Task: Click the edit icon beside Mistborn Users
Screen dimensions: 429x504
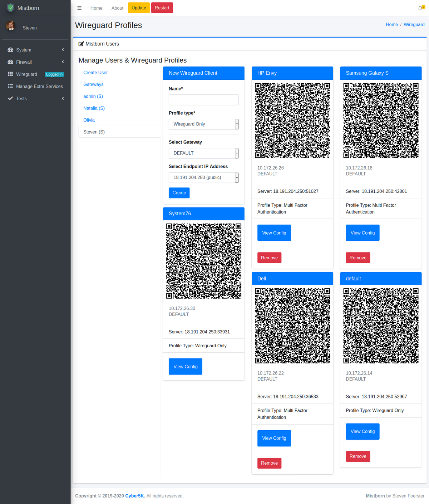Action: click(x=81, y=44)
